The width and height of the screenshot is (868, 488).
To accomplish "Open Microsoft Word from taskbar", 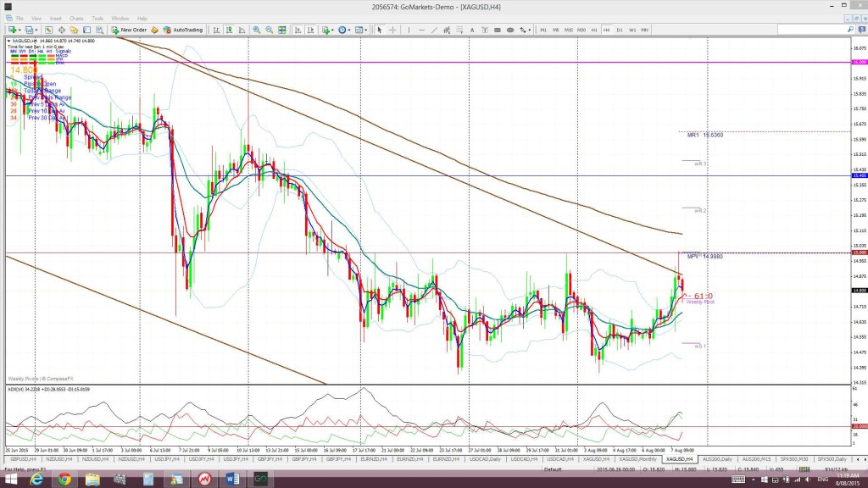I will (232, 480).
